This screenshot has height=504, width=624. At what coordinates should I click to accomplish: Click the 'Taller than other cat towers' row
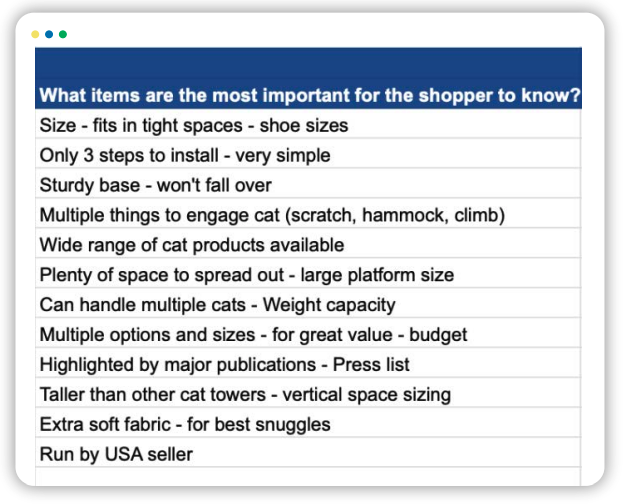308,393
